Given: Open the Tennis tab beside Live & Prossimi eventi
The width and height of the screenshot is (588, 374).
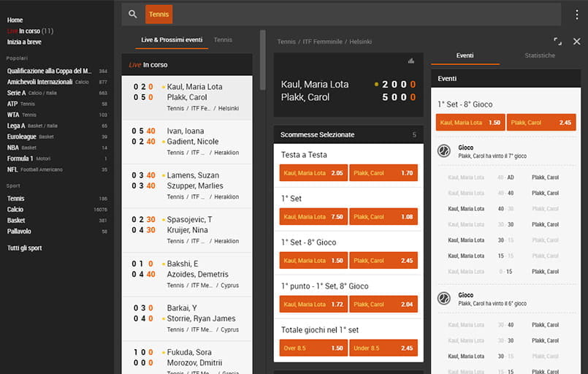Looking at the screenshot, I should 223,39.
